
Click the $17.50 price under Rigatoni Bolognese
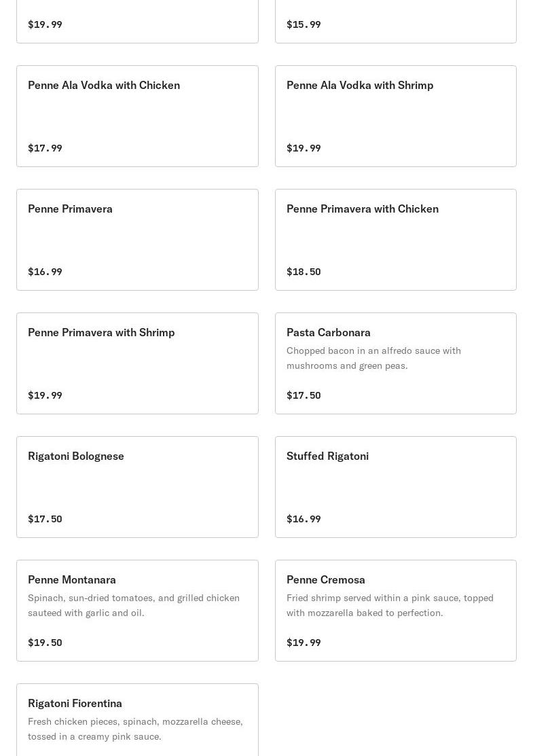pos(45,519)
